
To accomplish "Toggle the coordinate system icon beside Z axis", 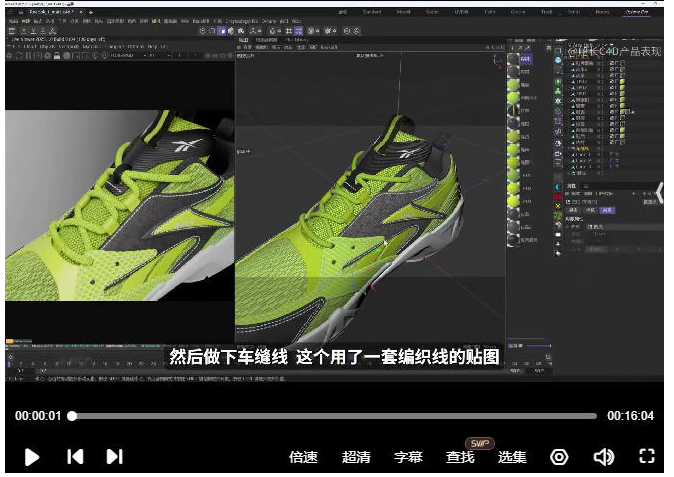I will [x=53, y=31].
